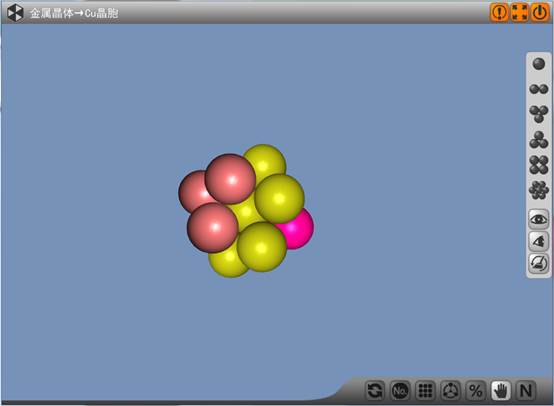Toggle the eye view button

[x=538, y=219]
